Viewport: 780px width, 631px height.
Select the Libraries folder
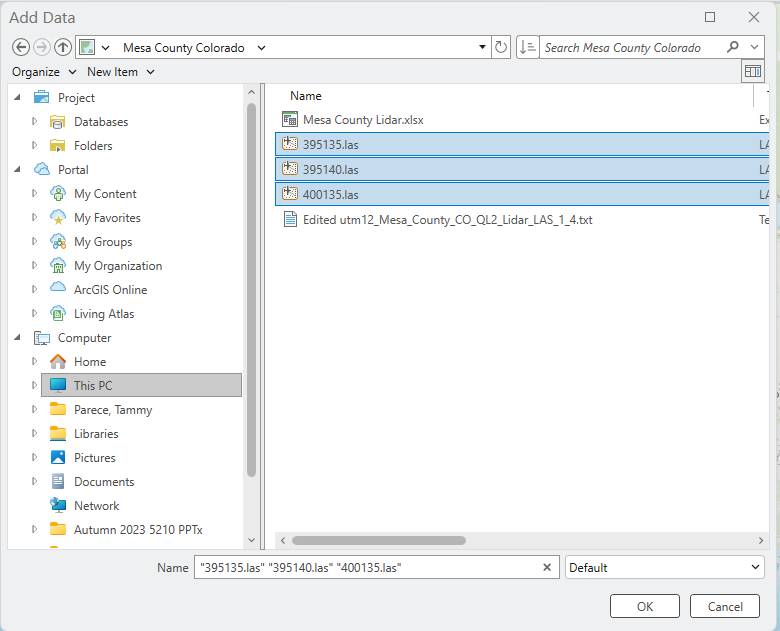(x=96, y=433)
